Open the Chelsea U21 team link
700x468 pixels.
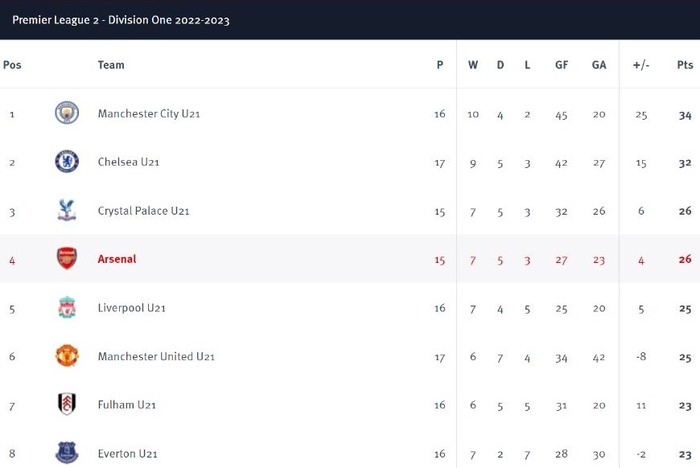point(129,162)
